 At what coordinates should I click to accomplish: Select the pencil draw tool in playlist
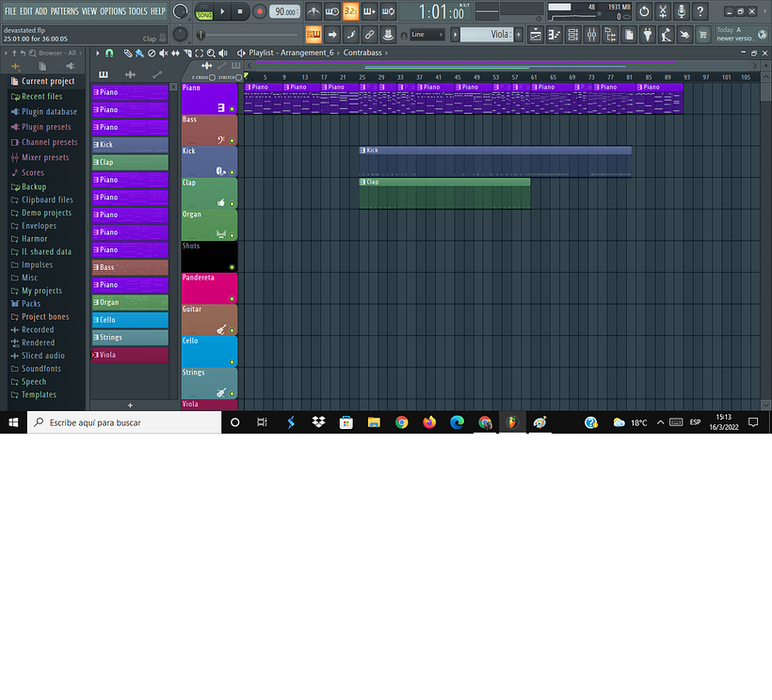127,53
